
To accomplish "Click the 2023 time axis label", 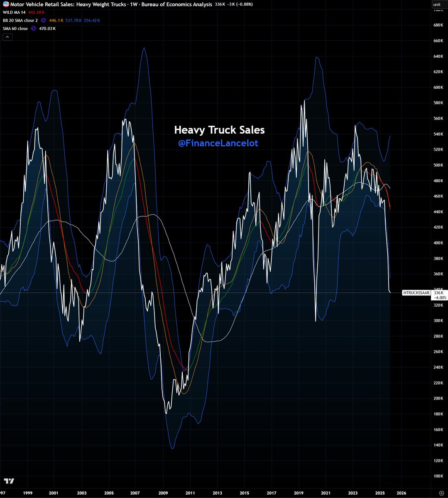I will point(353,493).
